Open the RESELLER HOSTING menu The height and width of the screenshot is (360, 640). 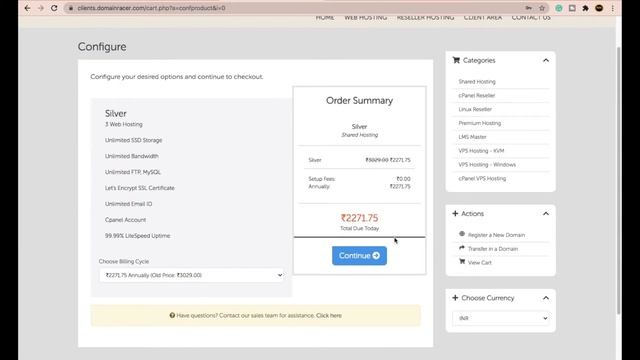point(425,18)
